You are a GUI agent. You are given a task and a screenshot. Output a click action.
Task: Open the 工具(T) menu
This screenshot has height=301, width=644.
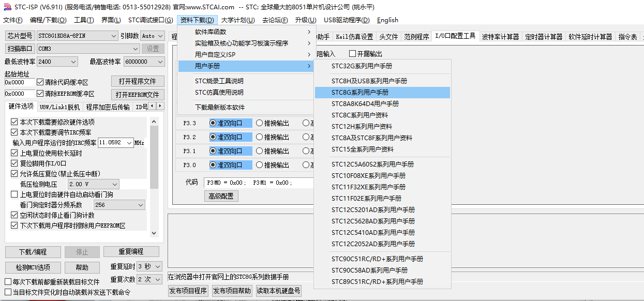[84, 20]
